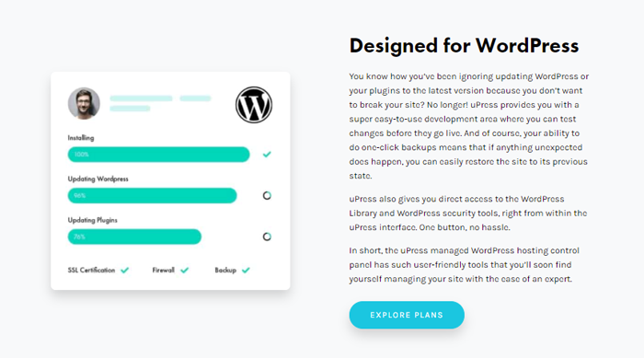The height and width of the screenshot is (358, 644).
Task: Click the placeholder name bar beside avatar
Action: coord(141,98)
